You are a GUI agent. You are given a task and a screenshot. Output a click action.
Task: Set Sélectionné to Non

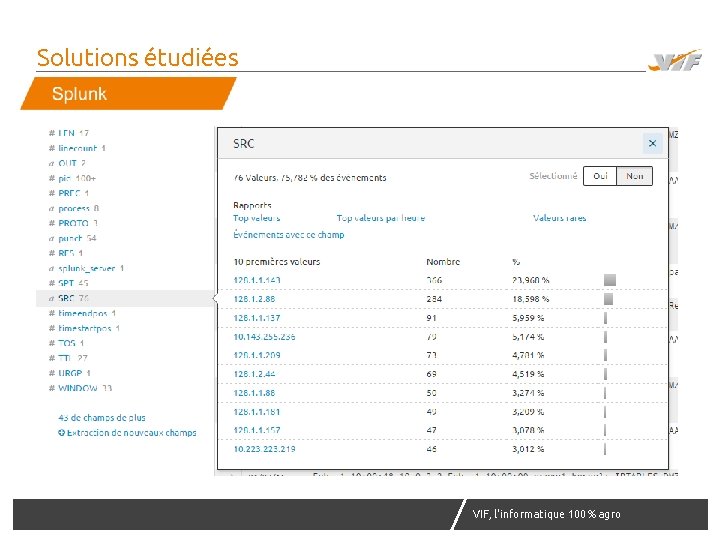pos(634,176)
